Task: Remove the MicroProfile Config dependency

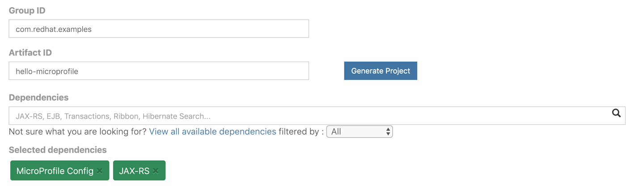Action: pyautogui.click(x=100, y=171)
